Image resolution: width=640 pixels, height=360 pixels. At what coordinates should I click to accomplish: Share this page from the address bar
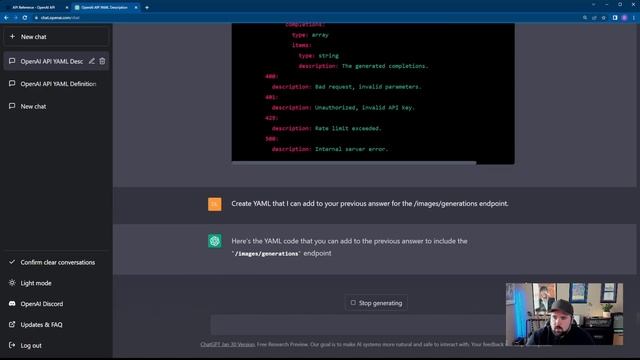pyautogui.click(x=594, y=18)
